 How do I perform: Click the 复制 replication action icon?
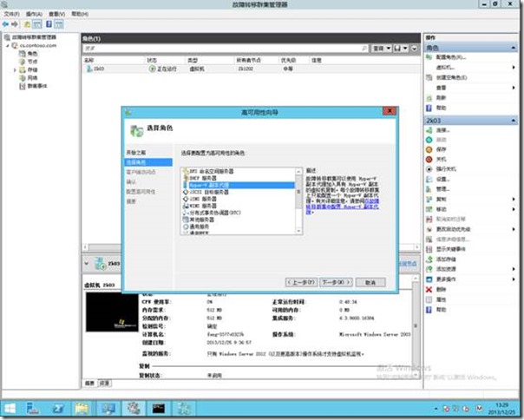[429, 200]
